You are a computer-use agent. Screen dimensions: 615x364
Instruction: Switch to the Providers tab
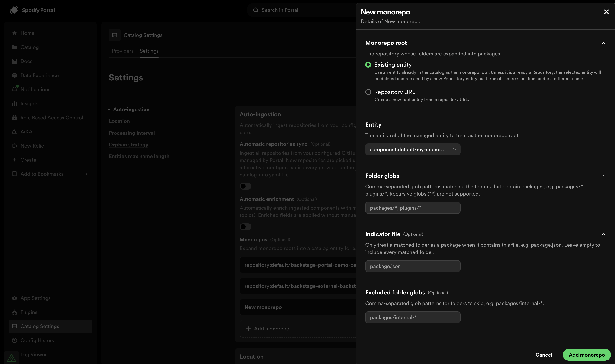click(x=122, y=51)
